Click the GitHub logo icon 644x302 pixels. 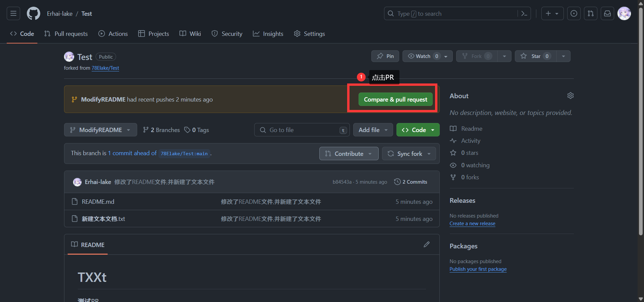(x=34, y=13)
